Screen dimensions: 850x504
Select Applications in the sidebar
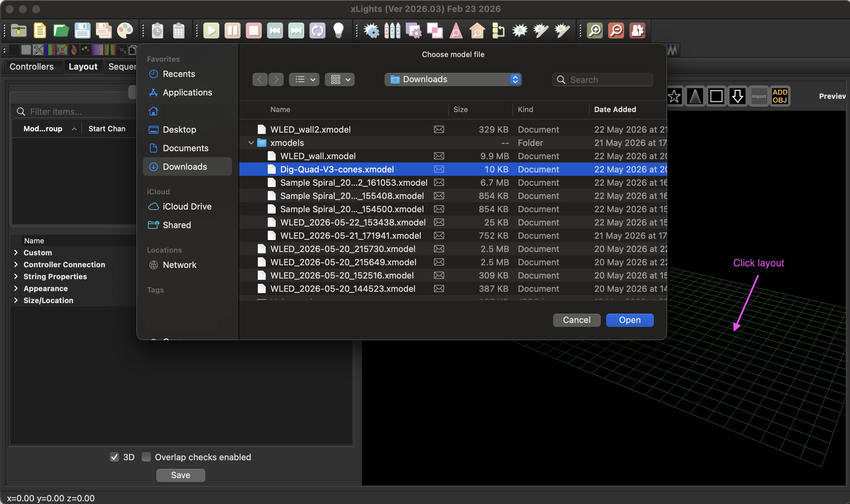187,93
